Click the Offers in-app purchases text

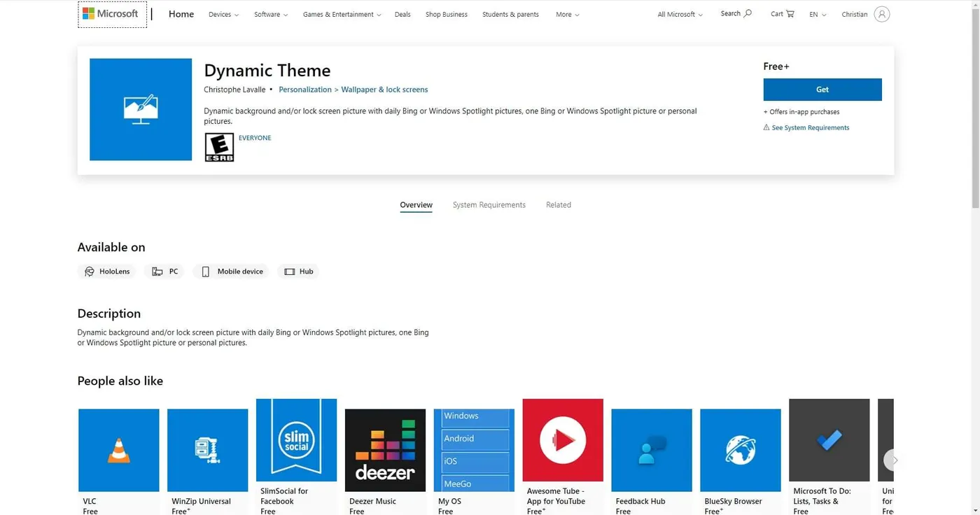click(x=801, y=112)
